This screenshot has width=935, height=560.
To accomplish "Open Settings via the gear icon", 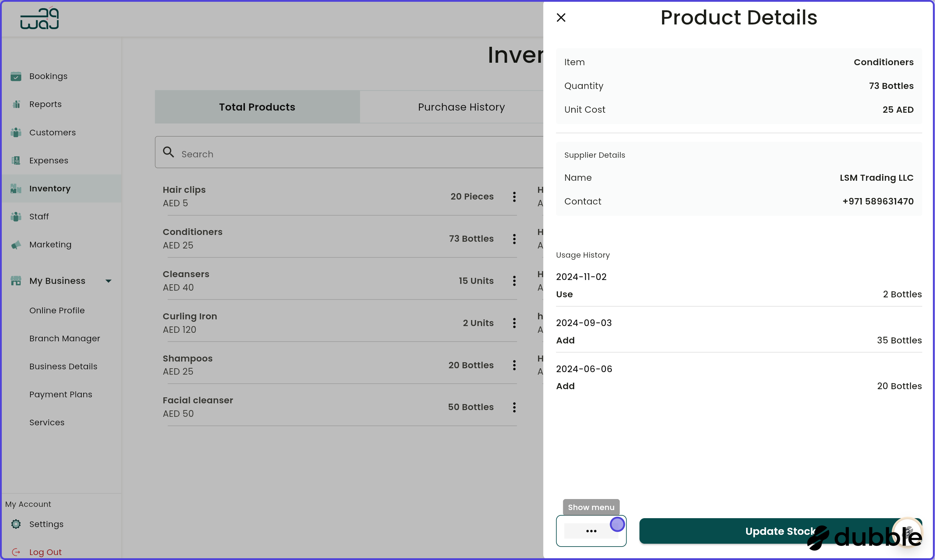I will 16,524.
